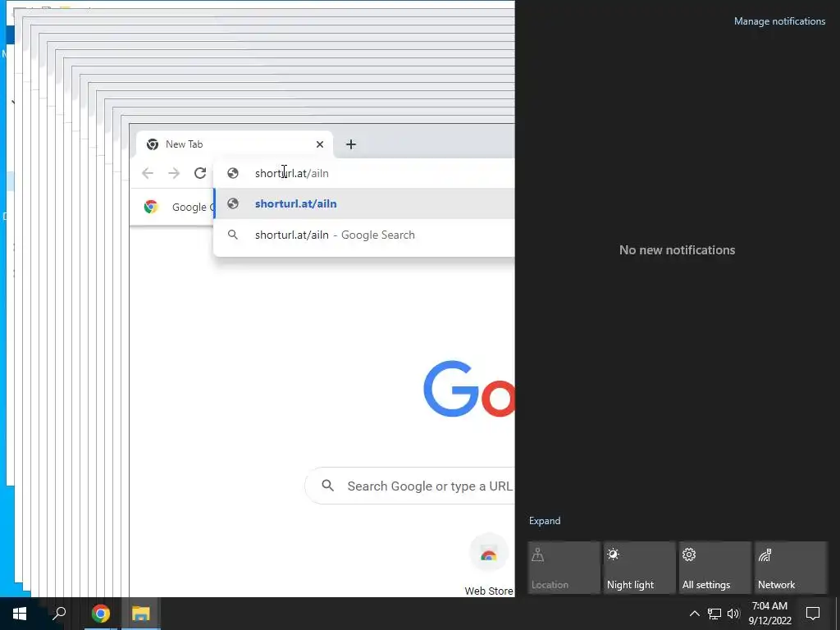This screenshot has width=840, height=630.
Task: Expand the quick actions panel
Action: point(545,521)
